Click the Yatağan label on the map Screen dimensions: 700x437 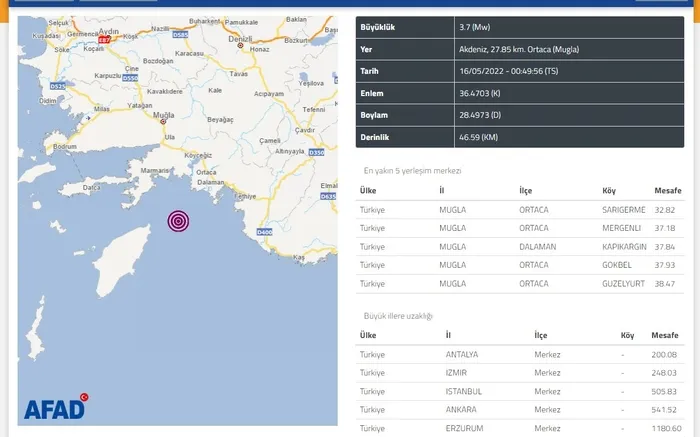click(140, 105)
